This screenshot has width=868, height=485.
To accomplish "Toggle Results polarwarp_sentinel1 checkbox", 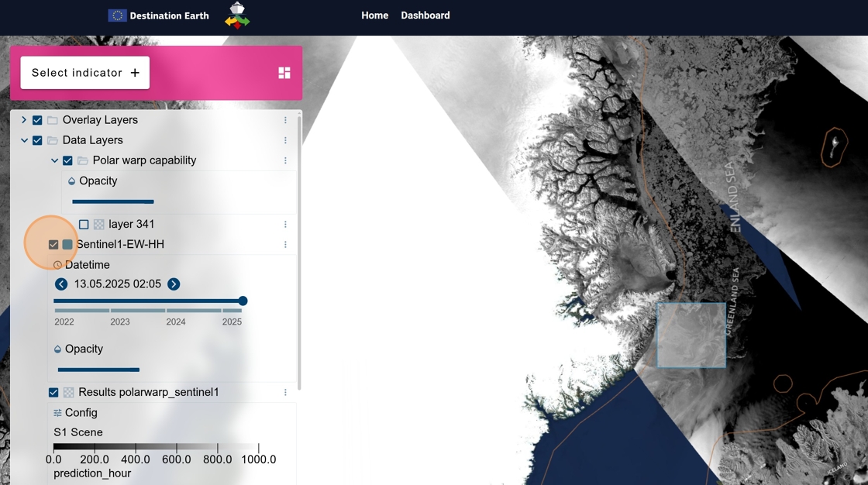I will point(53,393).
